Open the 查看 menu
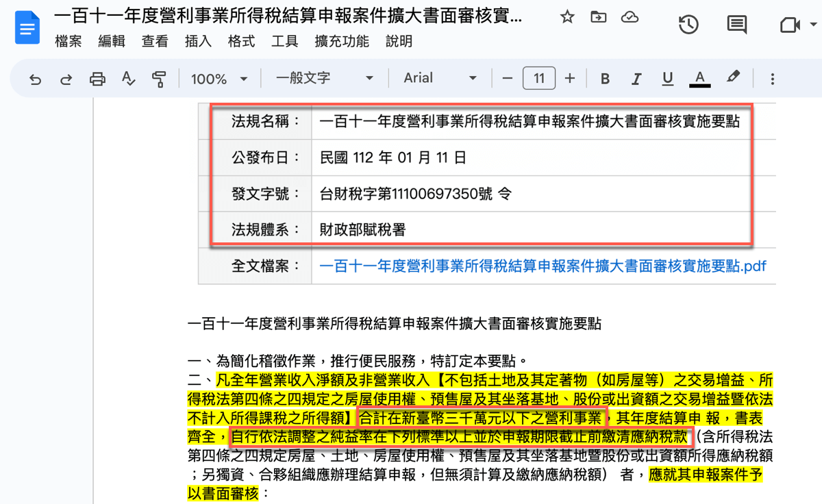 pos(155,42)
